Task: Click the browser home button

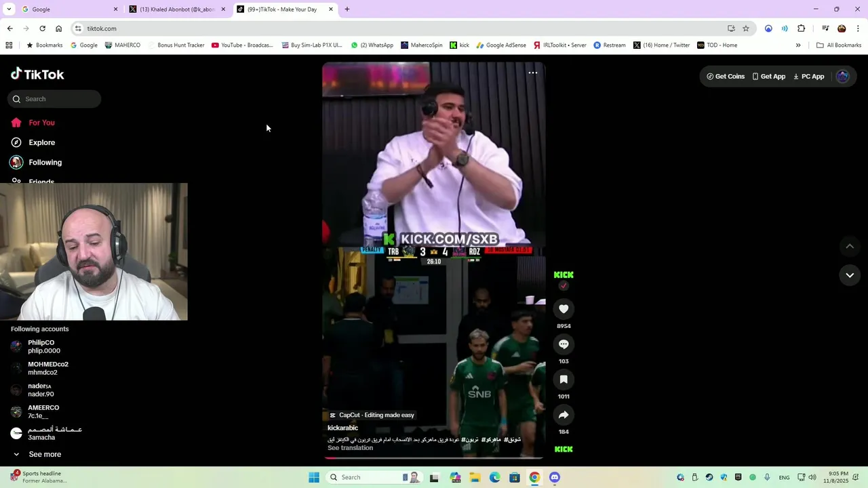Action: (x=58, y=28)
